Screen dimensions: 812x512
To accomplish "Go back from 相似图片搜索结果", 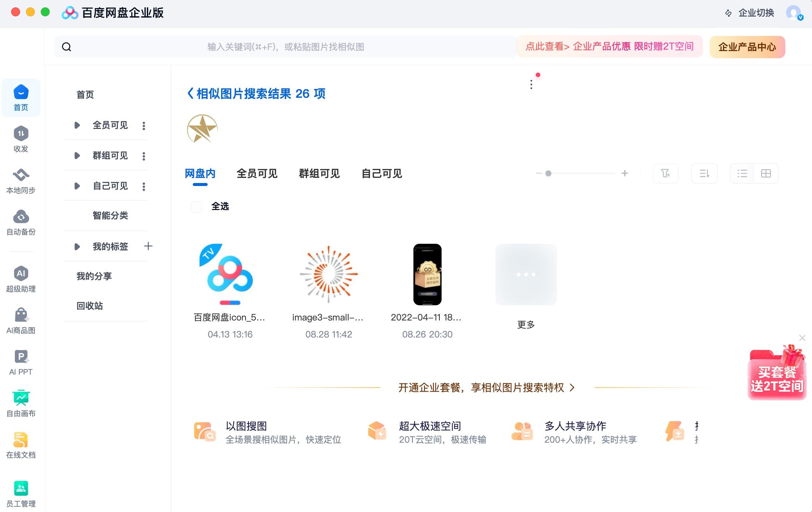I will click(190, 93).
